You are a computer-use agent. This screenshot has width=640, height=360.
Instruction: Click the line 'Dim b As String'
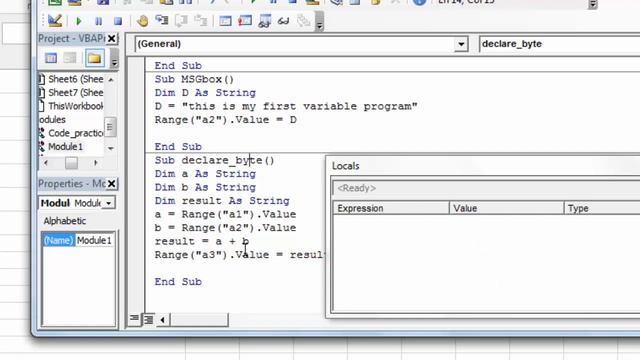tap(205, 187)
